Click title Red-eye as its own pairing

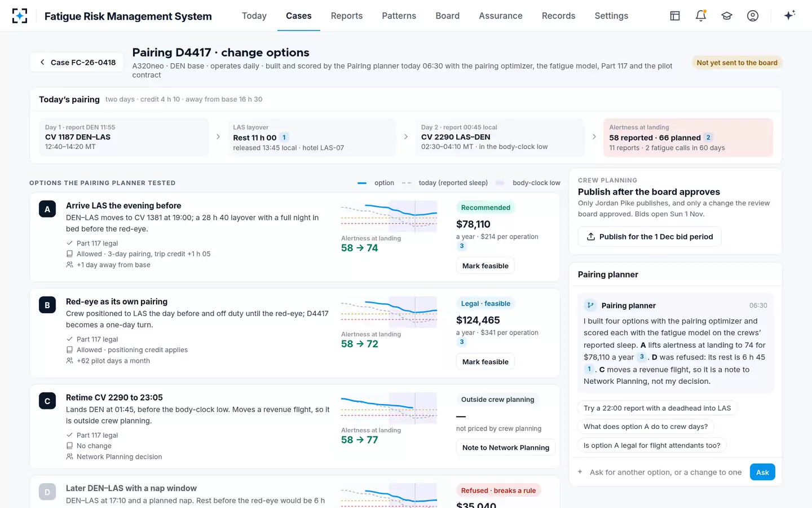(117, 301)
